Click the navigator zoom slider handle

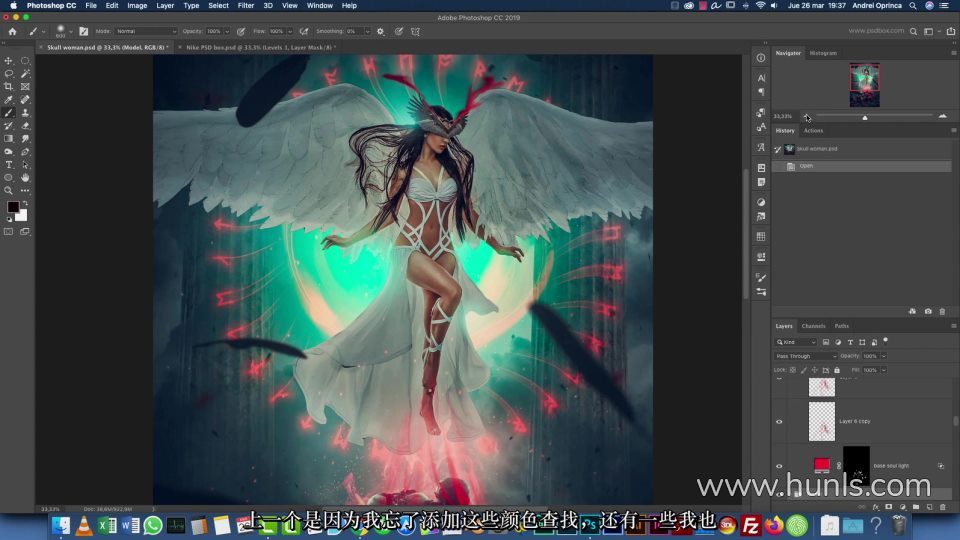pyautogui.click(x=864, y=117)
